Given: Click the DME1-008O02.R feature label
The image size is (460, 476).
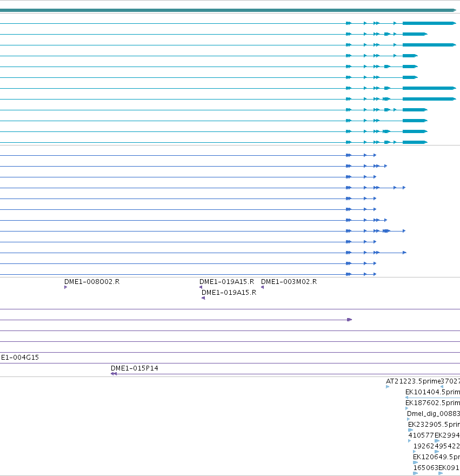Looking at the screenshot, I should [x=92, y=282].
